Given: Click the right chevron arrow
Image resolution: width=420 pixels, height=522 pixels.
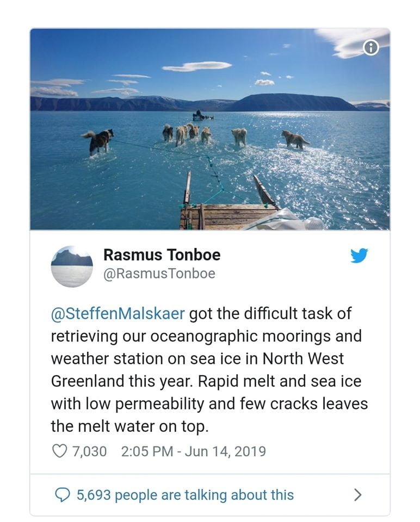Looking at the screenshot, I should coord(357,494).
